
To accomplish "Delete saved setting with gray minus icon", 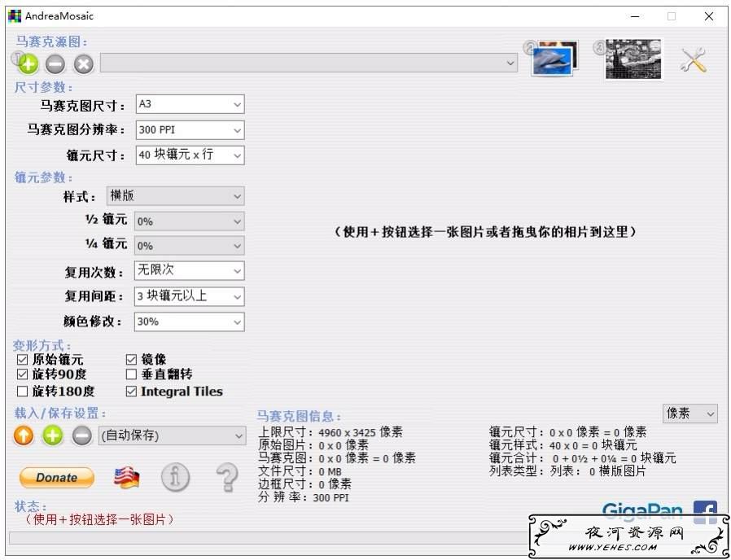I will [81, 435].
